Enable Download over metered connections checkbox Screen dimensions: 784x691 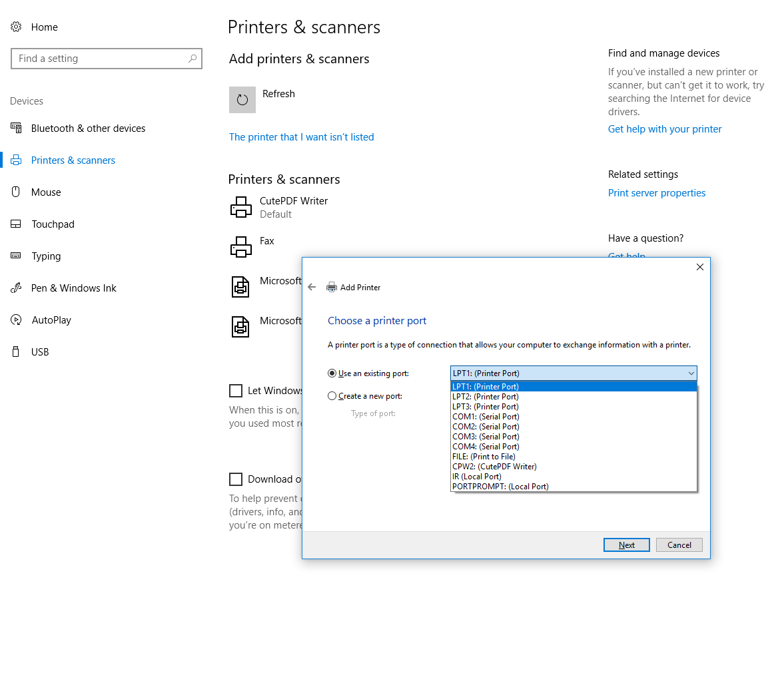point(236,479)
